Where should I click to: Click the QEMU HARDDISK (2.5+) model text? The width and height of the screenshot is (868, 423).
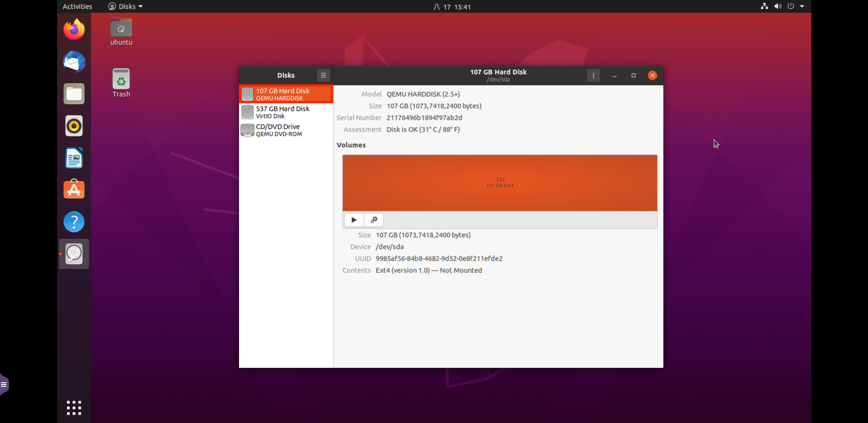pyautogui.click(x=423, y=94)
